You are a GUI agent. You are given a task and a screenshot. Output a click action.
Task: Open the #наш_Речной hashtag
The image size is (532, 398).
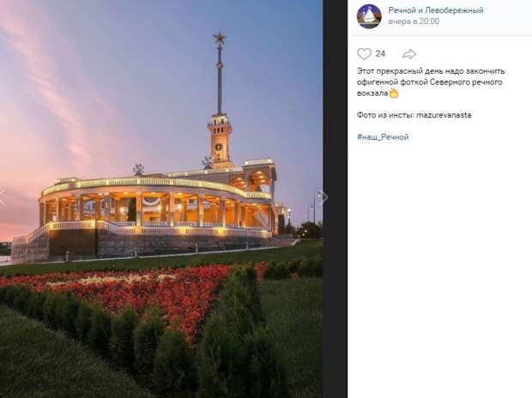(383, 137)
